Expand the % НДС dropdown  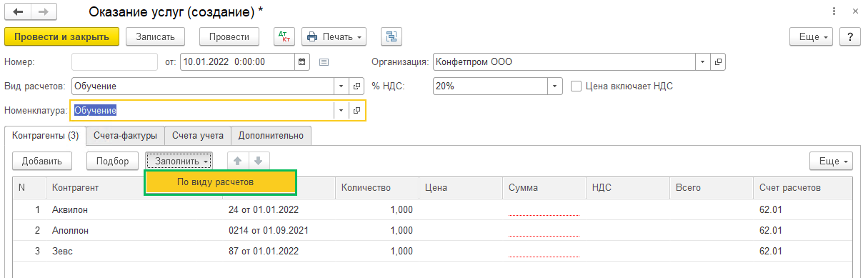556,86
